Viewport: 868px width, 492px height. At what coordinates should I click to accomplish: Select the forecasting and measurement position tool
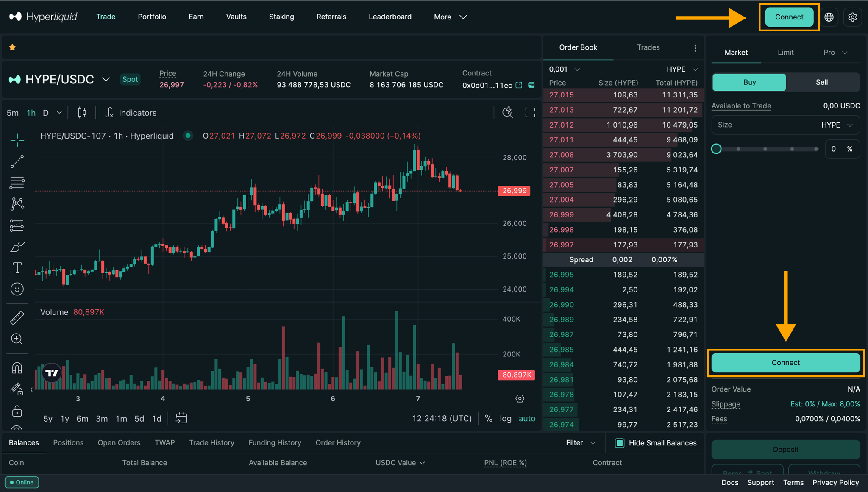[x=17, y=225]
